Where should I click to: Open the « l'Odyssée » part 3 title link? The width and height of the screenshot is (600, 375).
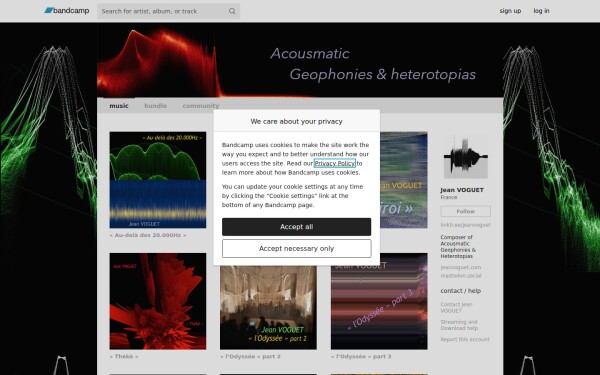tap(361, 357)
